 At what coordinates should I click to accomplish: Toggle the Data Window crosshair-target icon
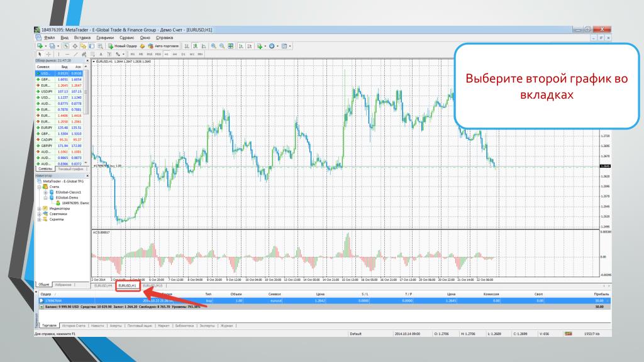tap(75, 46)
